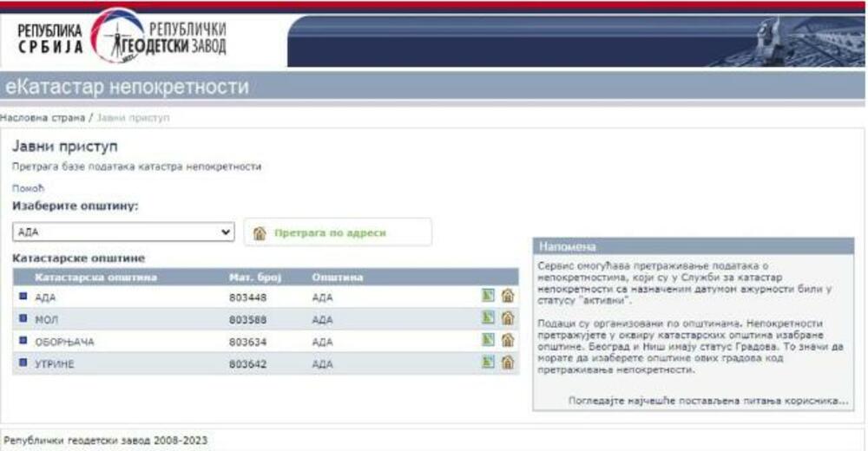Click Јавни приступ breadcrumb
Image resolution: width=868 pixels, height=451 pixels.
pos(133,118)
